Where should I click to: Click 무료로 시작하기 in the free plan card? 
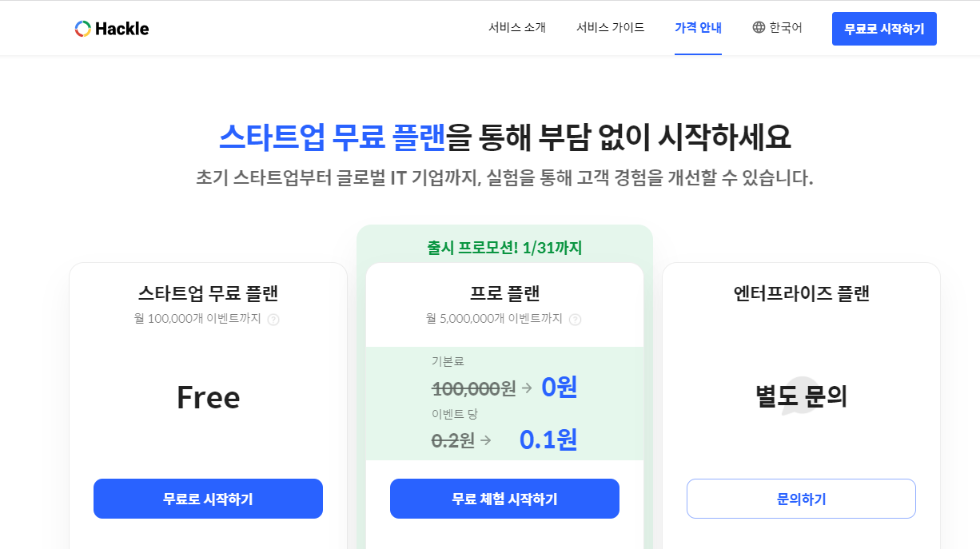click(x=208, y=498)
